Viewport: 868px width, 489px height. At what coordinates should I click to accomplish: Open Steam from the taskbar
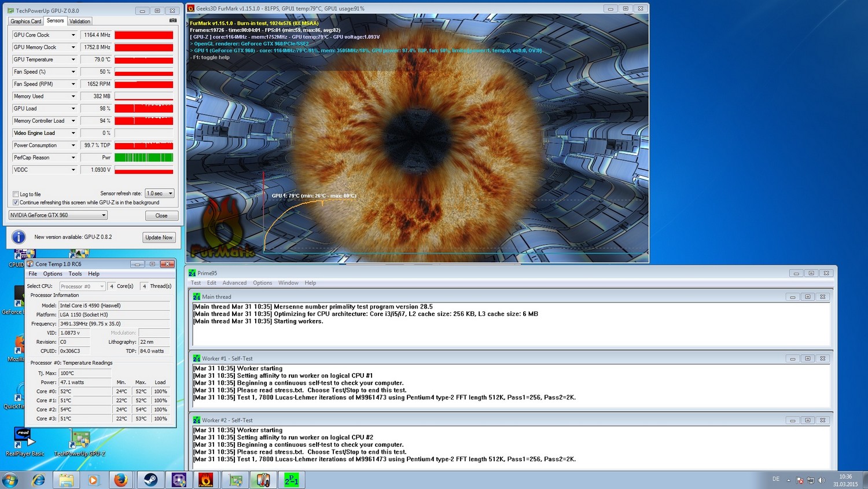point(150,480)
